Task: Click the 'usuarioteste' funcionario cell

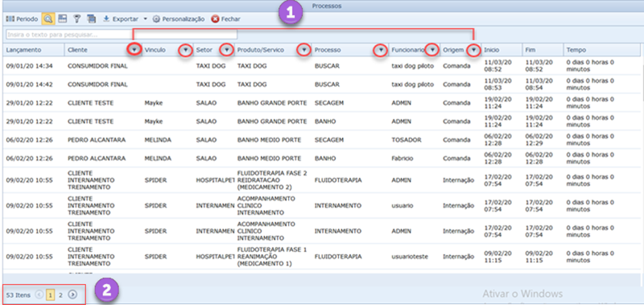Action: (x=410, y=257)
